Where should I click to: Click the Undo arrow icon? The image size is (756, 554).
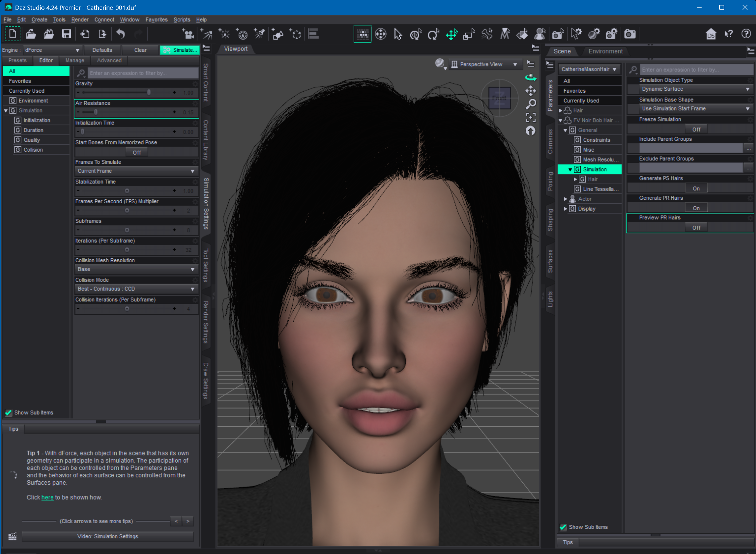click(x=121, y=34)
